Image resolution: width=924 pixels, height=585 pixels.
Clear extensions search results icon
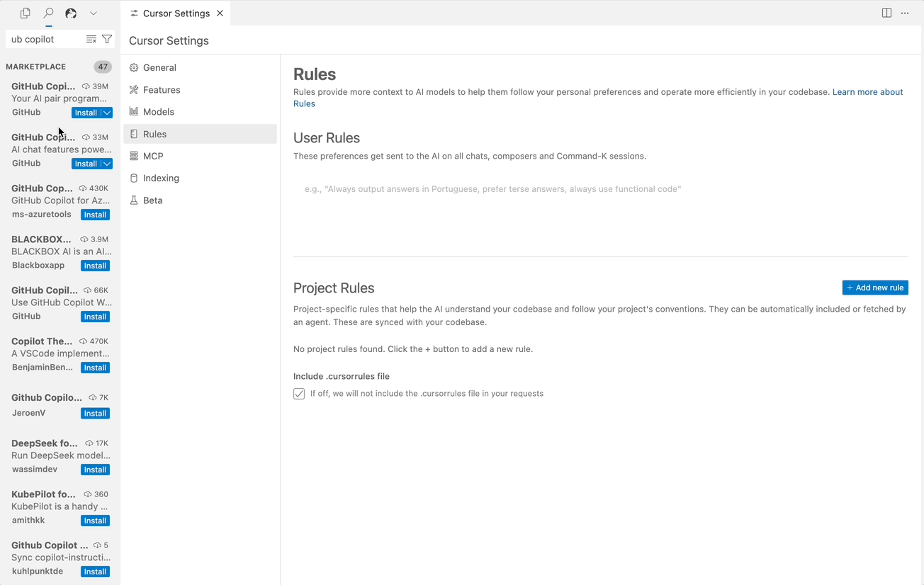tap(91, 39)
